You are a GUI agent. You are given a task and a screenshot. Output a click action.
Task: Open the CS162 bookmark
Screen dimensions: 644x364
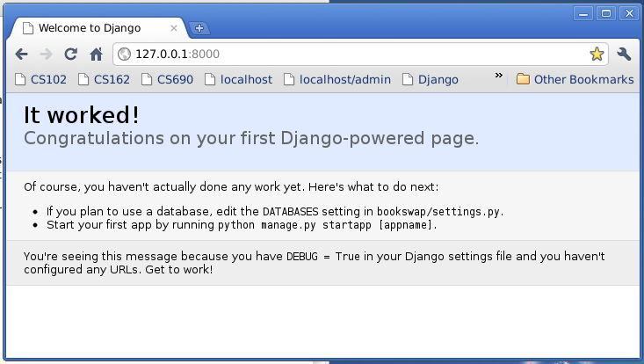[x=104, y=79]
